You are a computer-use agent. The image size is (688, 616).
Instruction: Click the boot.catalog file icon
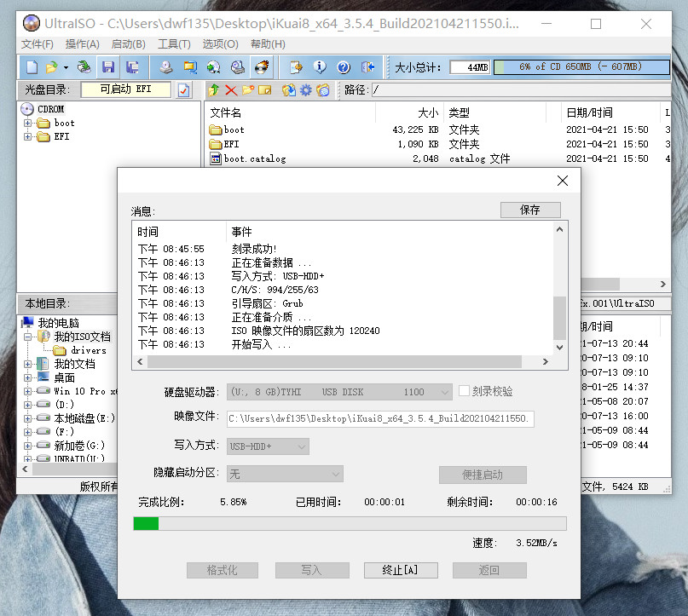tap(216, 158)
